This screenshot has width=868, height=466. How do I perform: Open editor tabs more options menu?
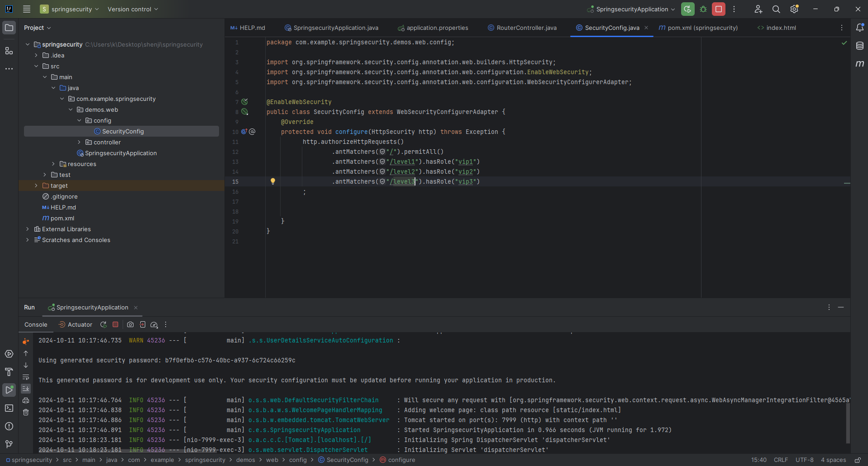coord(842,28)
